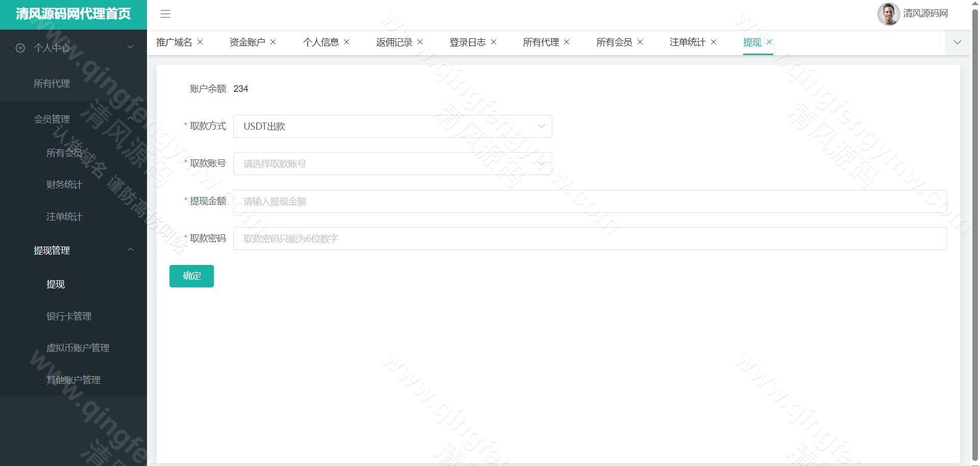
Task: Open 财务统计 in the sidebar
Action: tap(73, 184)
